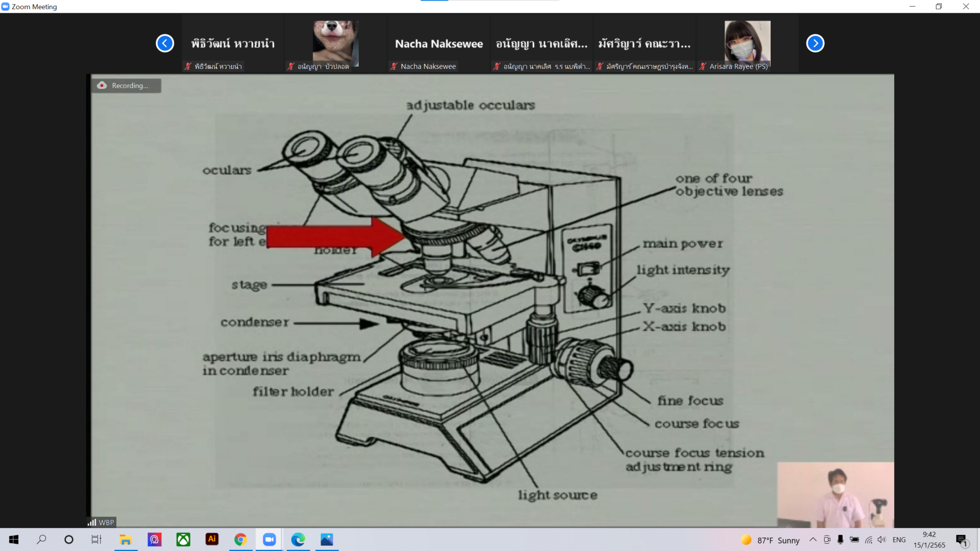Switch to Zoom app in taskbar
980x551 pixels.
pyautogui.click(x=269, y=539)
